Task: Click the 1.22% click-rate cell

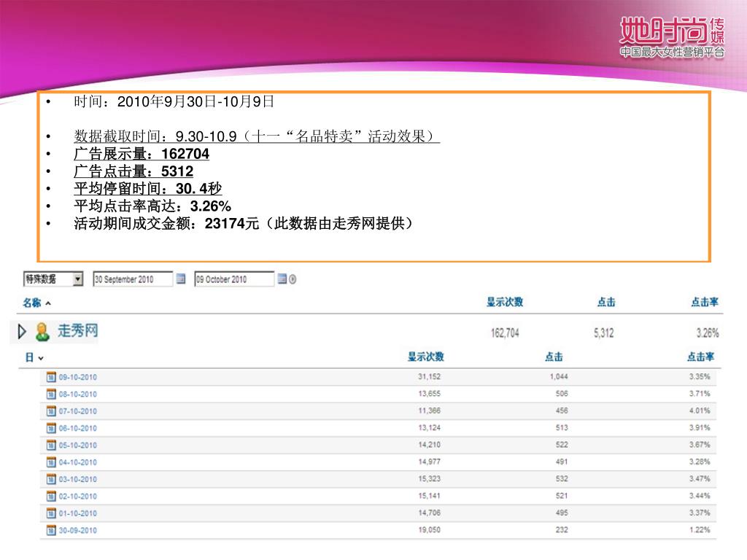Action: (x=700, y=529)
